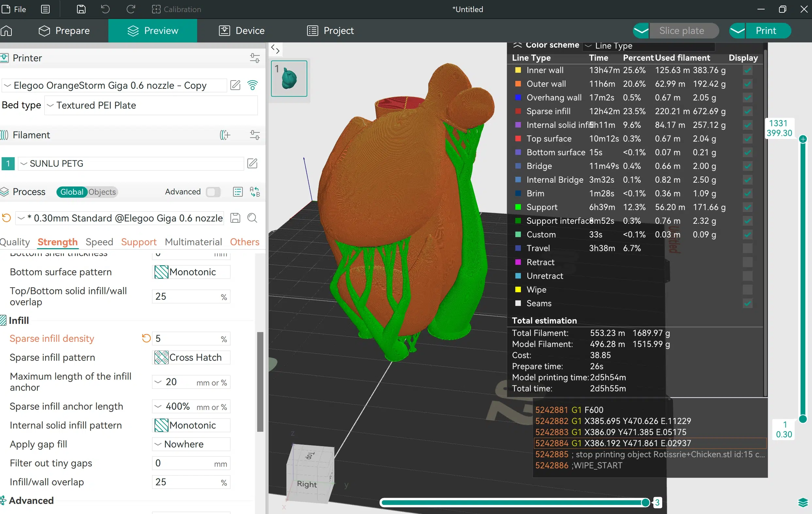Open the Support settings tab

139,242
